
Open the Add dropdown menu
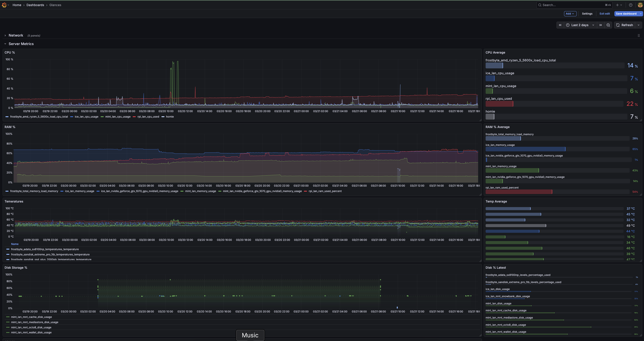coord(570,14)
